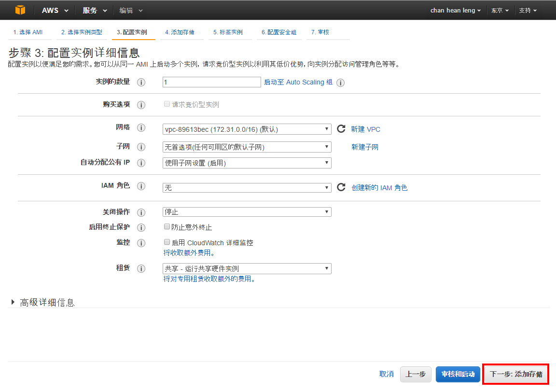Open the 子网 dropdown
This screenshot has height=392, width=556.
(247, 147)
